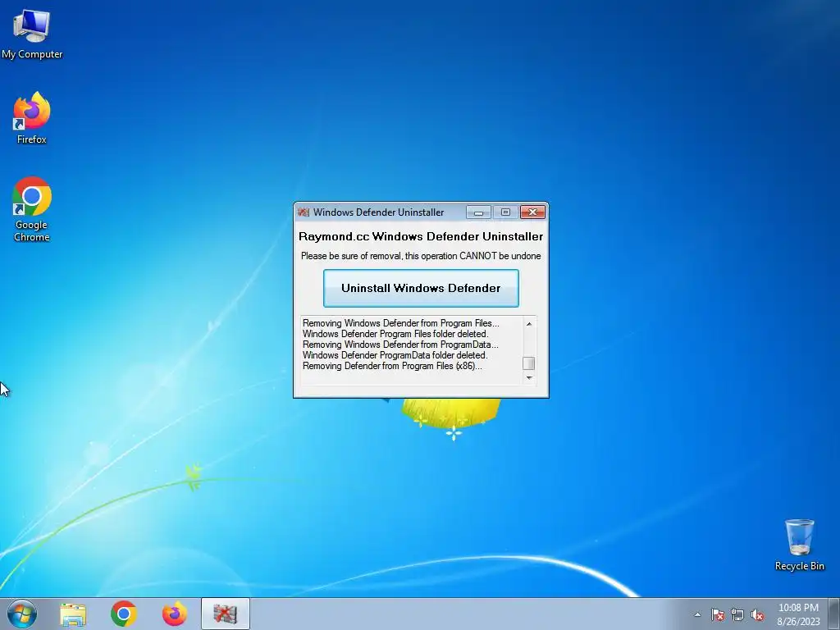Click Uninstall Windows Defender button
The width and height of the screenshot is (840, 630).
pos(421,288)
